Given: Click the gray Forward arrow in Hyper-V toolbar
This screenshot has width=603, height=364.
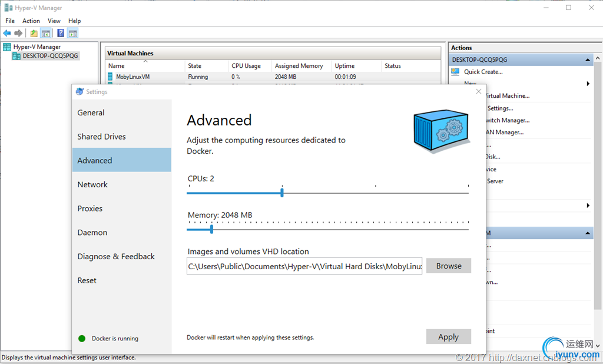Looking at the screenshot, I should coord(18,33).
